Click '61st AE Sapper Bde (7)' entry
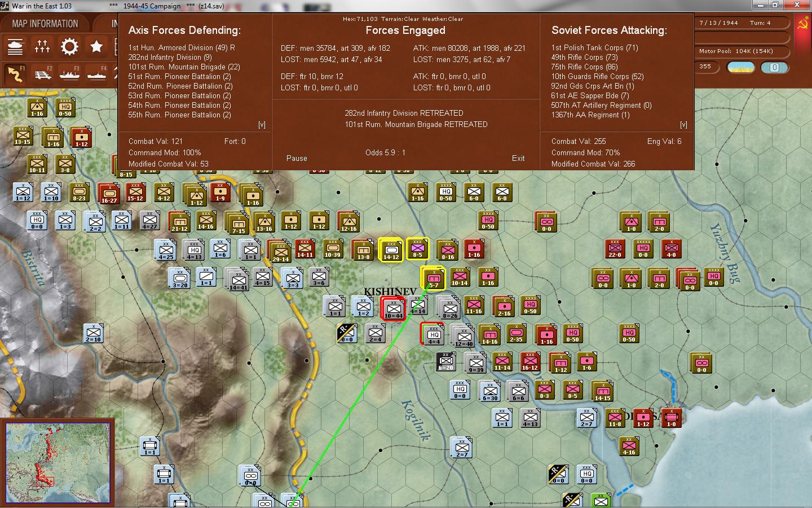The height and width of the screenshot is (508, 812). (x=590, y=96)
